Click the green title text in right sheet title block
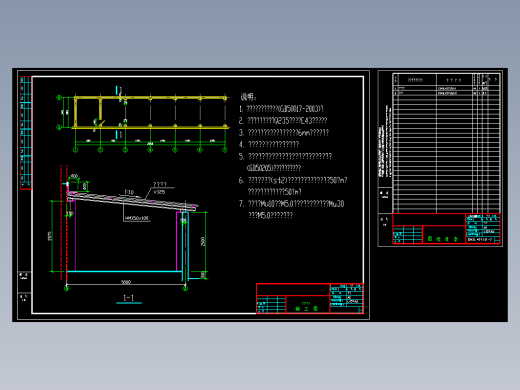 (x=442, y=239)
